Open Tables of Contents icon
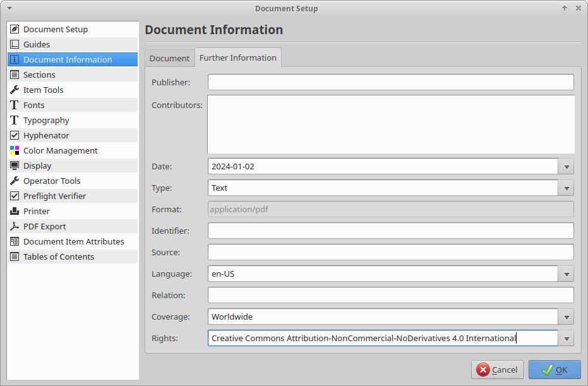 click(x=15, y=257)
